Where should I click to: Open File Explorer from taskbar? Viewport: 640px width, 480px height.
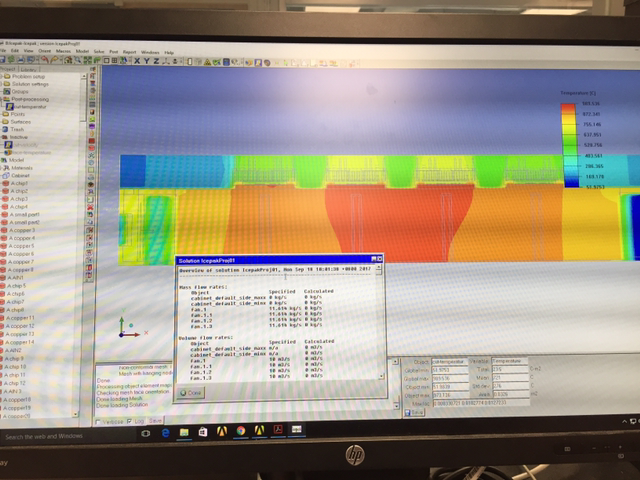(184, 432)
